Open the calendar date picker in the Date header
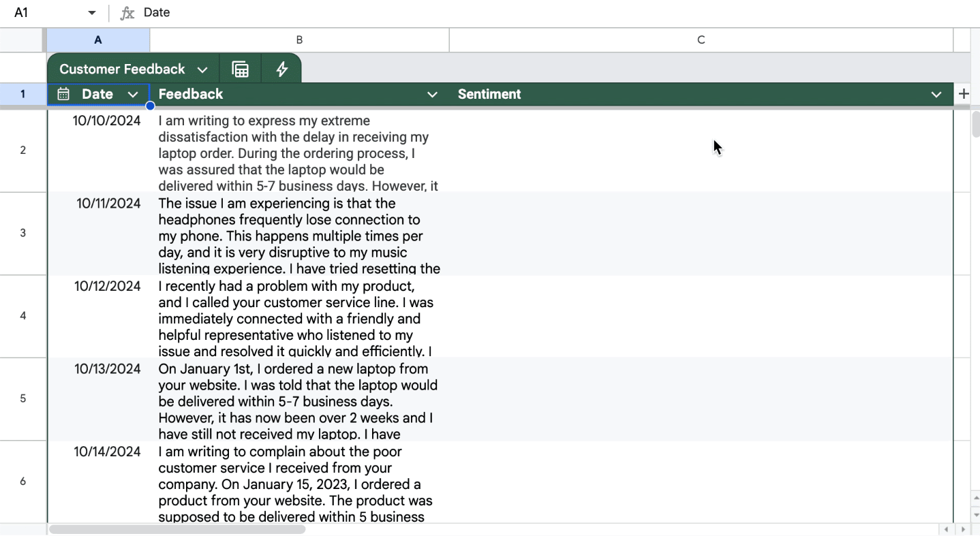The width and height of the screenshot is (980, 536). (63, 94)
